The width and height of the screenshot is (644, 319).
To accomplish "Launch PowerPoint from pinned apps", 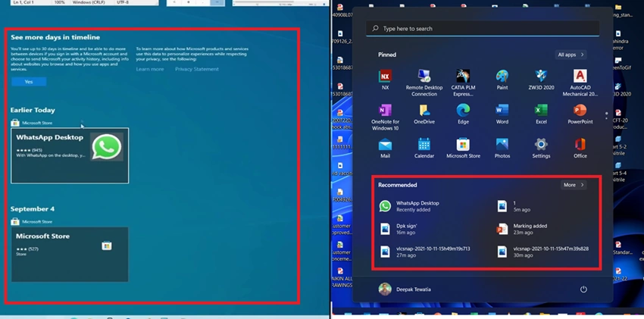I will click(580, 114).
